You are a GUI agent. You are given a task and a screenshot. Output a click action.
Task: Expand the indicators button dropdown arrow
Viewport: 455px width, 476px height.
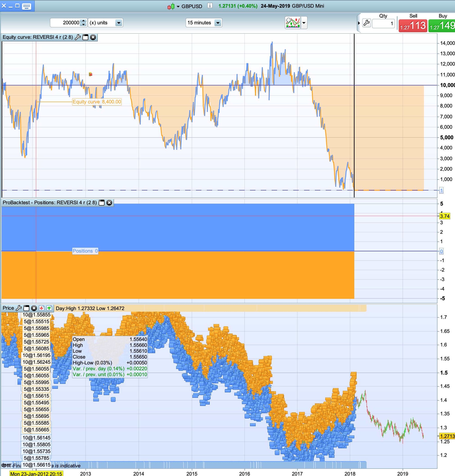point(304,23)
